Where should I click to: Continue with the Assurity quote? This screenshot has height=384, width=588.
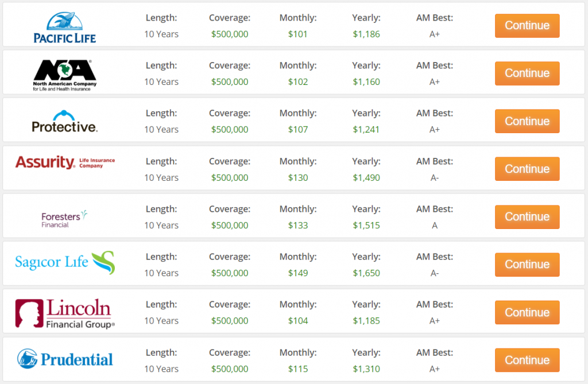[x=527, y=169]
